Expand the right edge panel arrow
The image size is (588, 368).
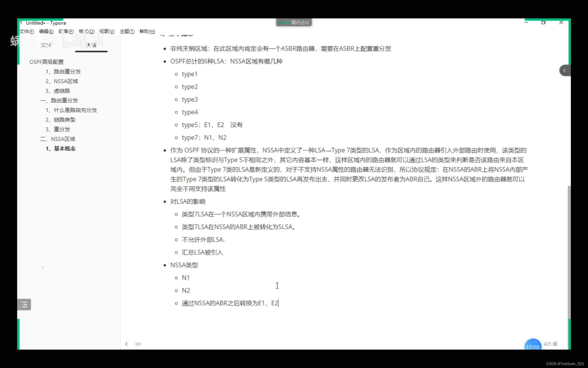click(565, 70)
